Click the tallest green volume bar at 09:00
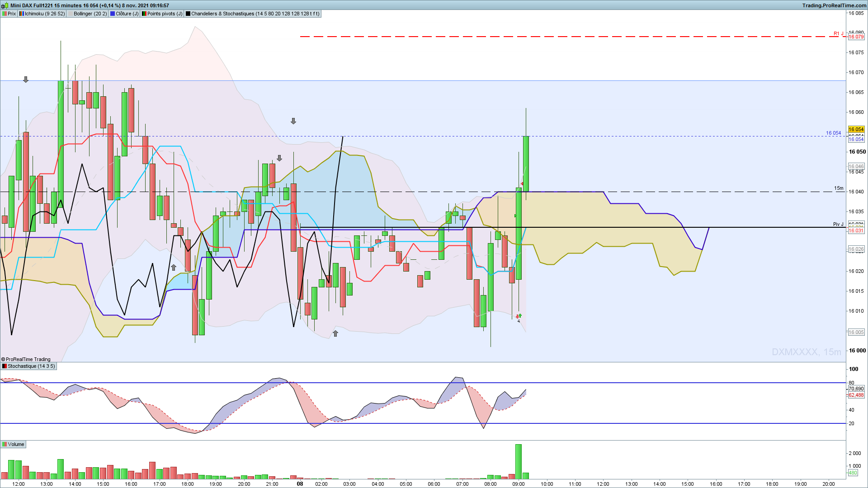Image resolution: width=868 pixels, height=488 pixels. coord(519,461)
